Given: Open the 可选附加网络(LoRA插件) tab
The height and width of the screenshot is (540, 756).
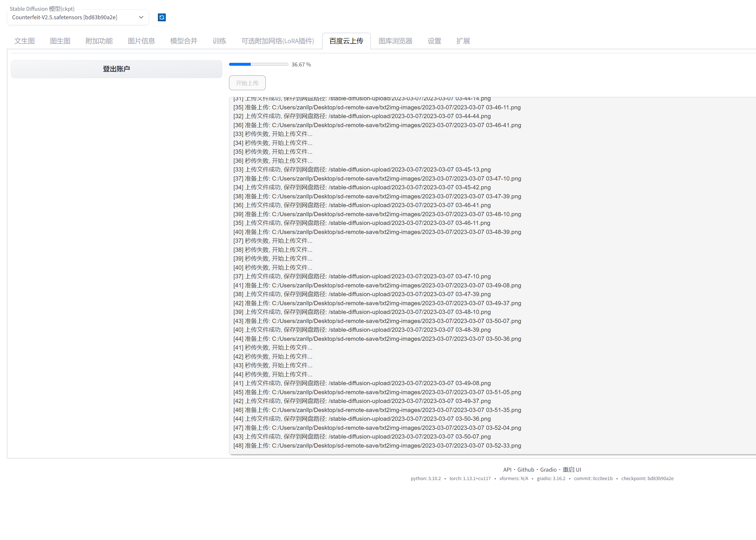Looking at the screenshot, I should [x=278, y=41].
